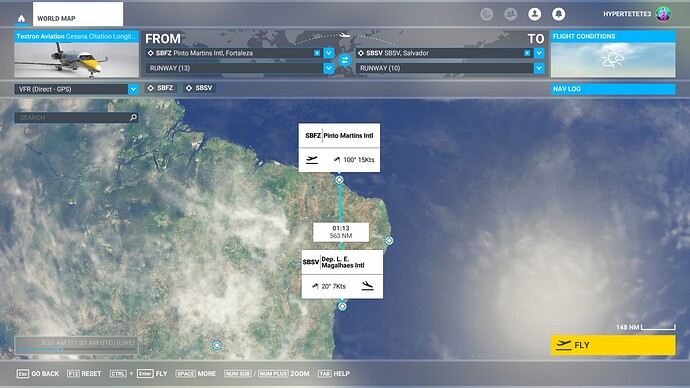690x388 pixels.
Task: Select the SBFZ airport marker on map
Action: click(339, 179)
